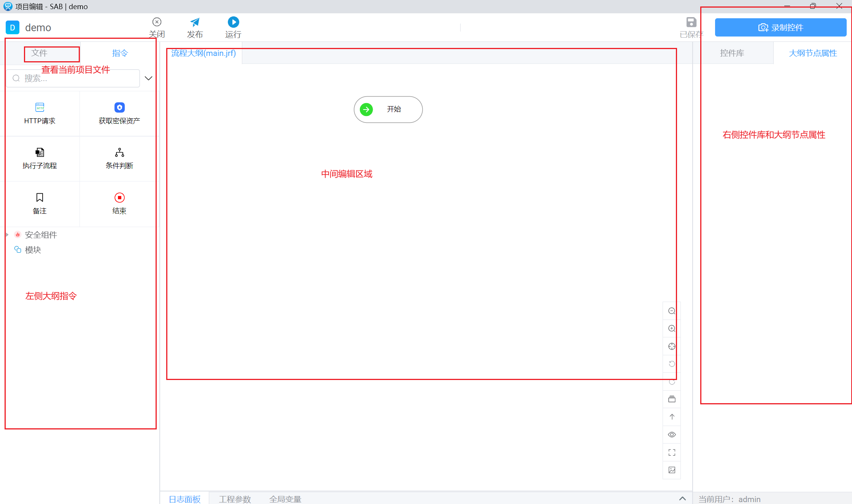
Task: Open the 流程大纲(main.jrf) tab
Action: 203,53
